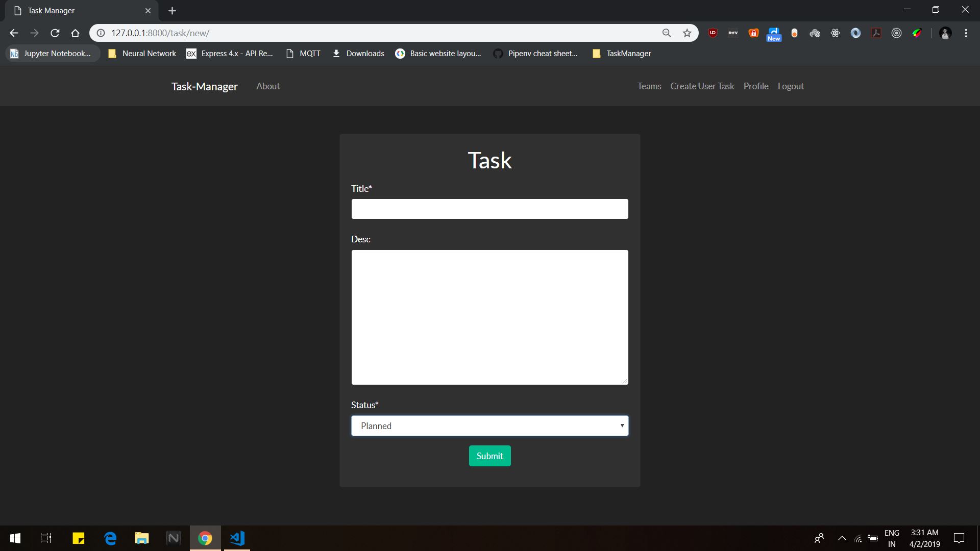
Task: Click the browser back arrow
Action: click(14, 33)
